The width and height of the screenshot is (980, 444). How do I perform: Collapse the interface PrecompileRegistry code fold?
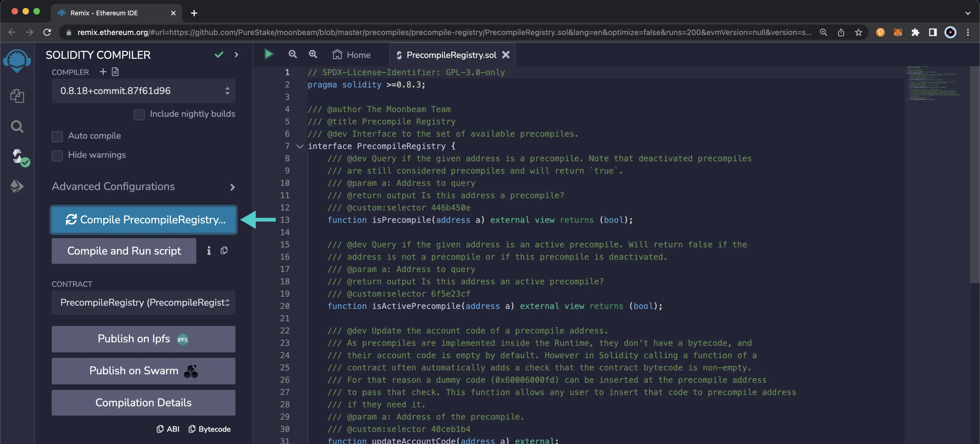(x=300, y=146)
